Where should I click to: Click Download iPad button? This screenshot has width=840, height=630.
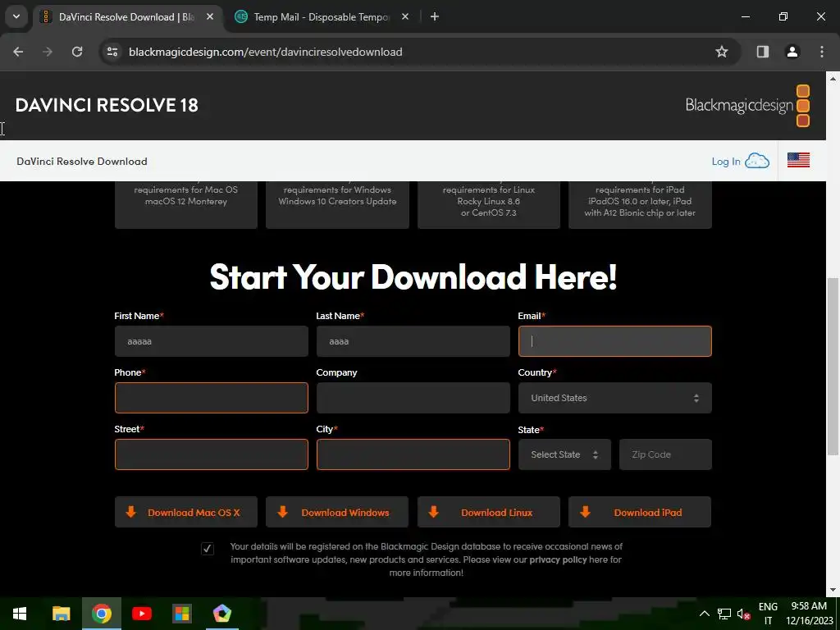pos(640,512)
